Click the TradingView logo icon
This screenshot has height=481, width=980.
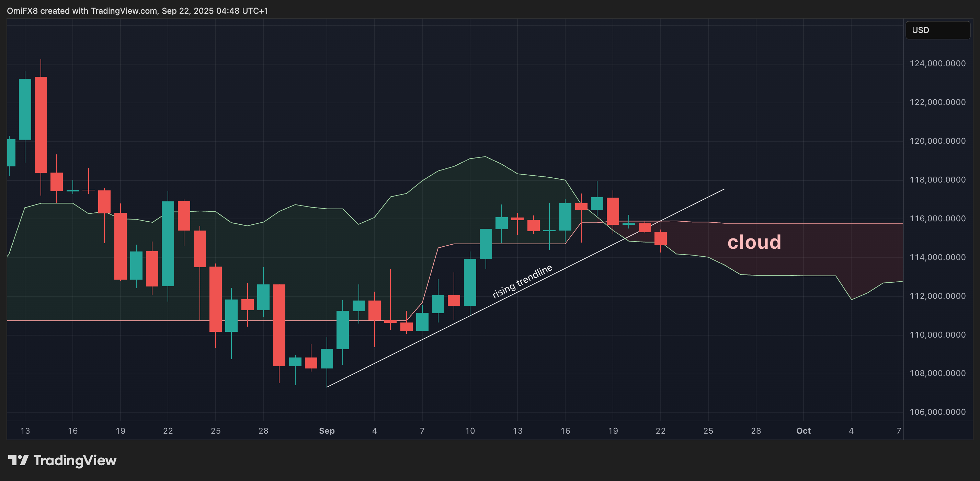pos(18,460)
